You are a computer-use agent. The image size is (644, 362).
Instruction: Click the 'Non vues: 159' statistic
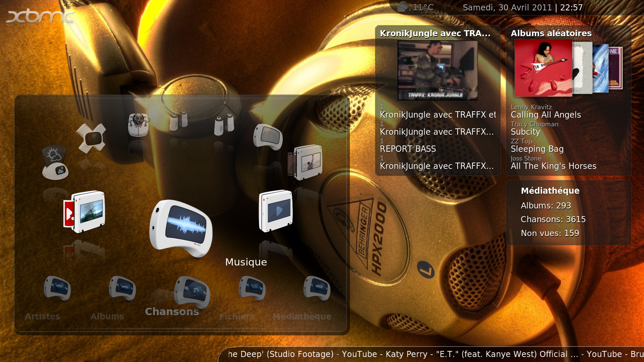pos(550,233)
